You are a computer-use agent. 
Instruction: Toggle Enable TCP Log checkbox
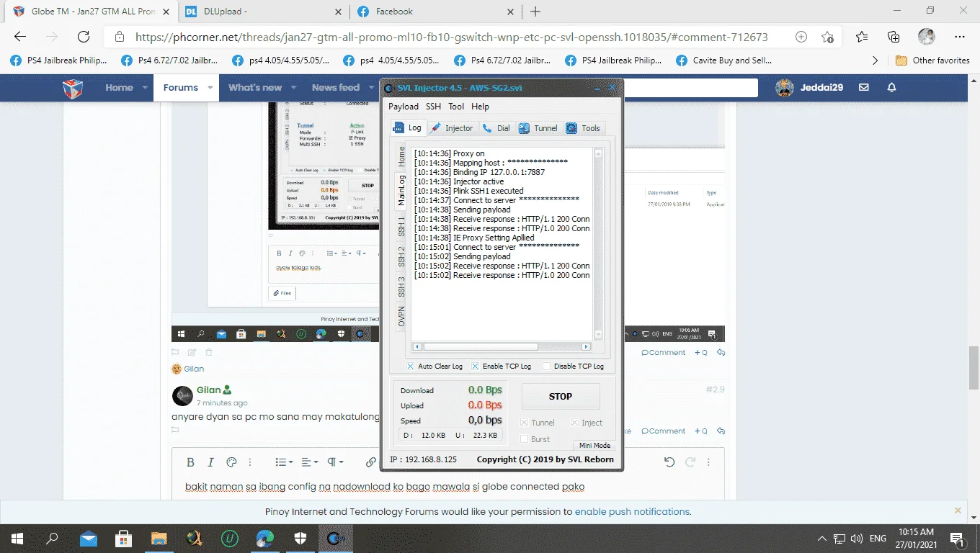click(x=475, y=366)
